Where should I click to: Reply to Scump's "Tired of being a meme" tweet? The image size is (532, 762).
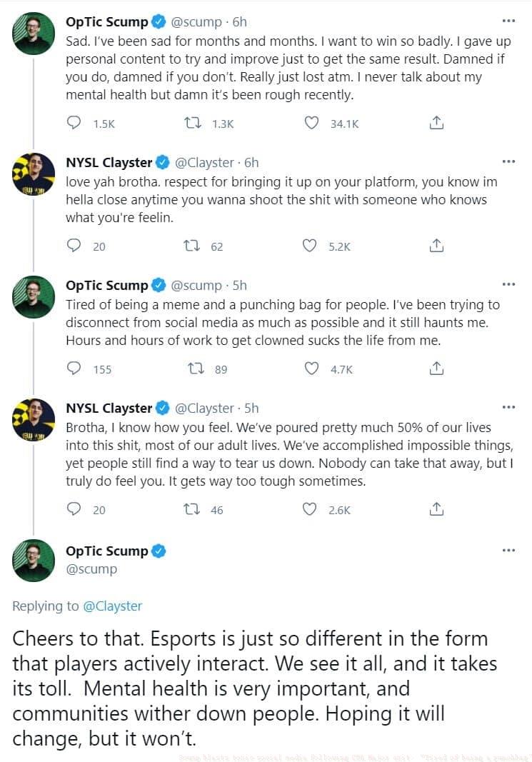point(74,369)
